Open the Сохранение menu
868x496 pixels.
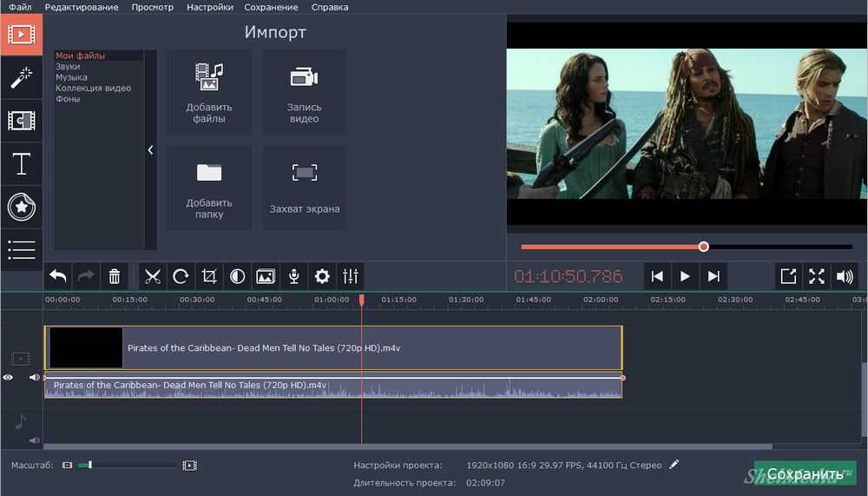click(x=271, y=7)
